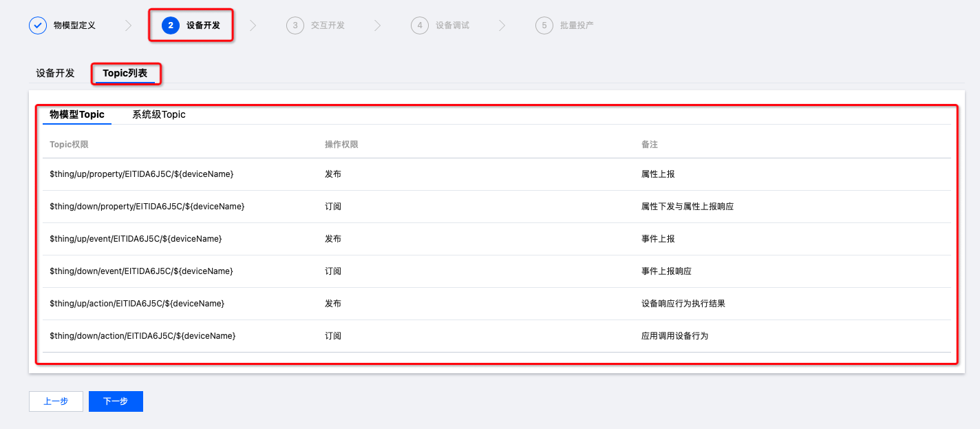
Task: Click the 上一步 button
Action: (x=56, y=401)
